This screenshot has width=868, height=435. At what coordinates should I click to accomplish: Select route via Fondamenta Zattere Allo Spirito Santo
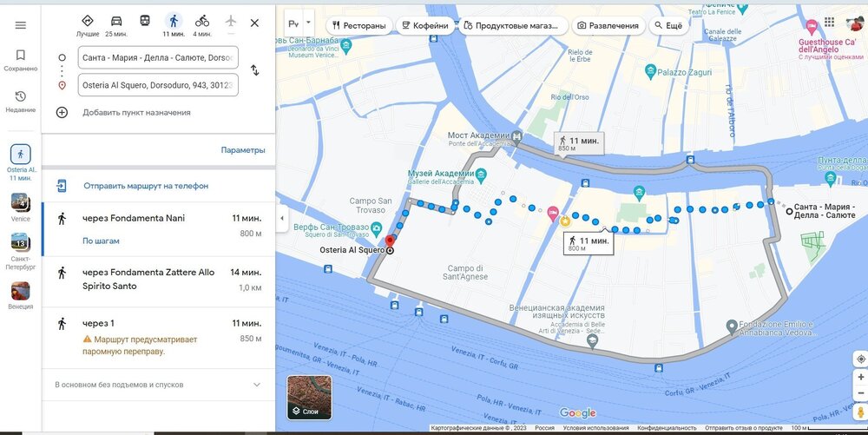click(158, 281)
